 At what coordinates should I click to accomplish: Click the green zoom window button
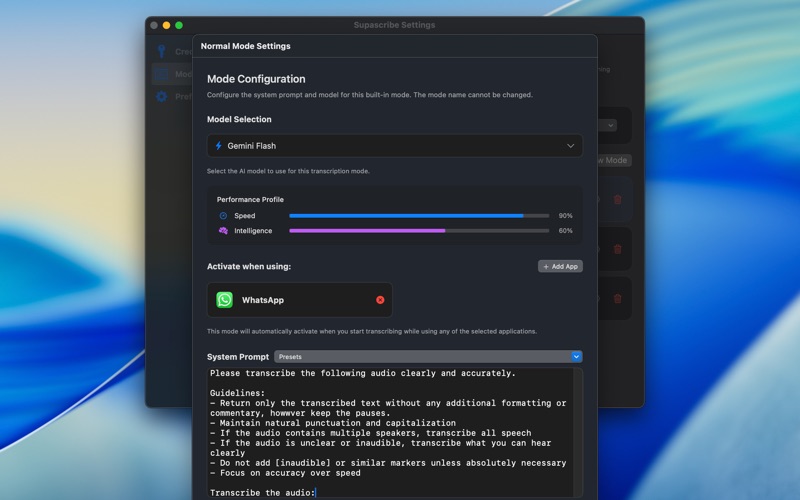click(x=179, y=25)
